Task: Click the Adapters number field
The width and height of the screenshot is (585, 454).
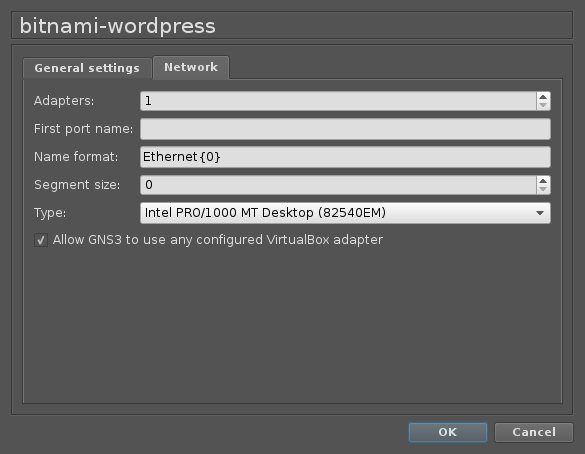Action: [338, 101]
